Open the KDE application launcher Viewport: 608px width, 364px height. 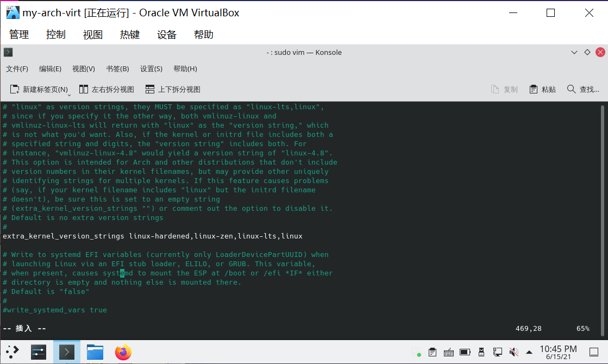[12, 352]
